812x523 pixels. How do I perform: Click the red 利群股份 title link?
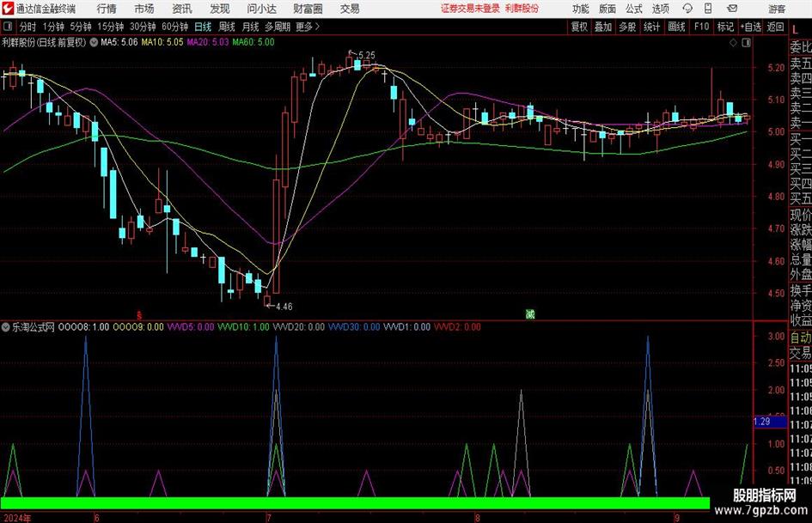click(x=522, y=9)
